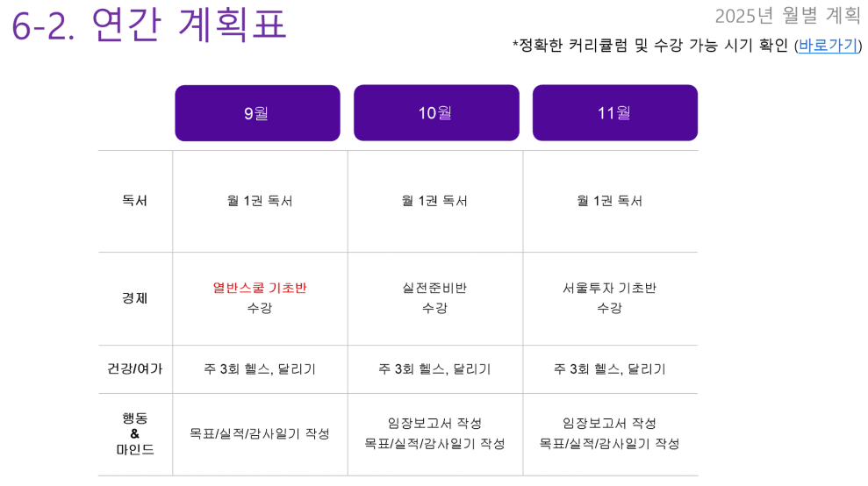Select the 행동 & 마인드 row label
Screen dimensions: 868x486
pyautogui.click(x=134, y=434)
